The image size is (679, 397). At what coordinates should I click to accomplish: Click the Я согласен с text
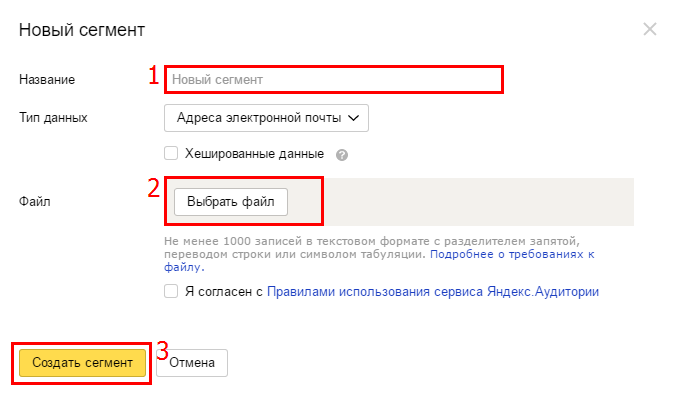click(x=224, y=292)
